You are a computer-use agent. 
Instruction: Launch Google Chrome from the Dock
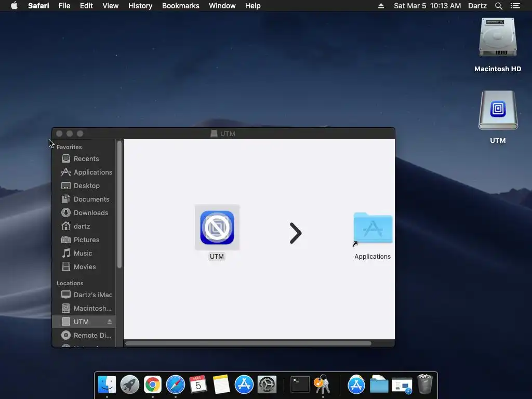[153, 384]
